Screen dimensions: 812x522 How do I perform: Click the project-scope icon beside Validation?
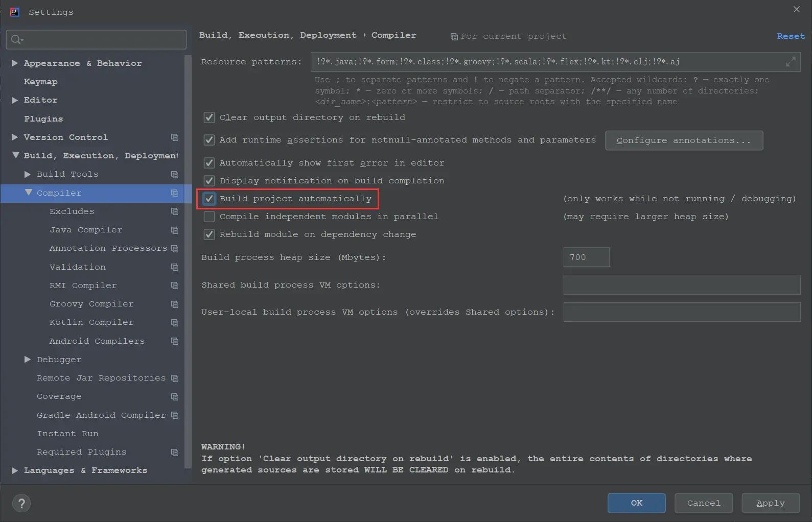click(174, 267)
